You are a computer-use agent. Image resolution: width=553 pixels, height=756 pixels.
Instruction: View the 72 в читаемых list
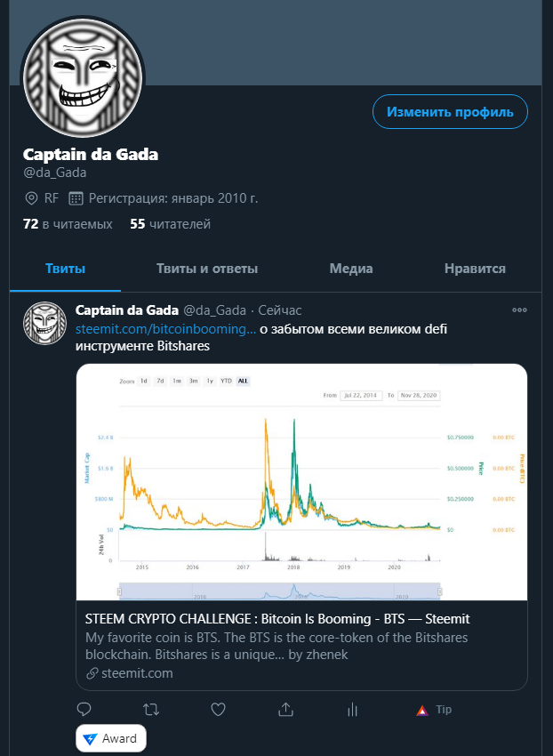coord(68,224)
